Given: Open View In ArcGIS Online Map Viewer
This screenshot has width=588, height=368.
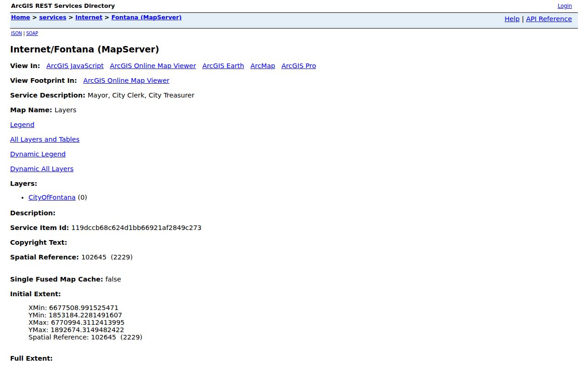Looking at the screenshot, I should tap(153, 66).
